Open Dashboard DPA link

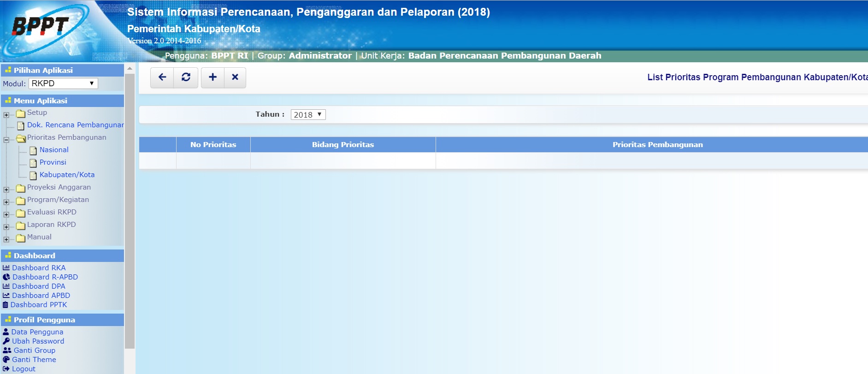[39, 286]
